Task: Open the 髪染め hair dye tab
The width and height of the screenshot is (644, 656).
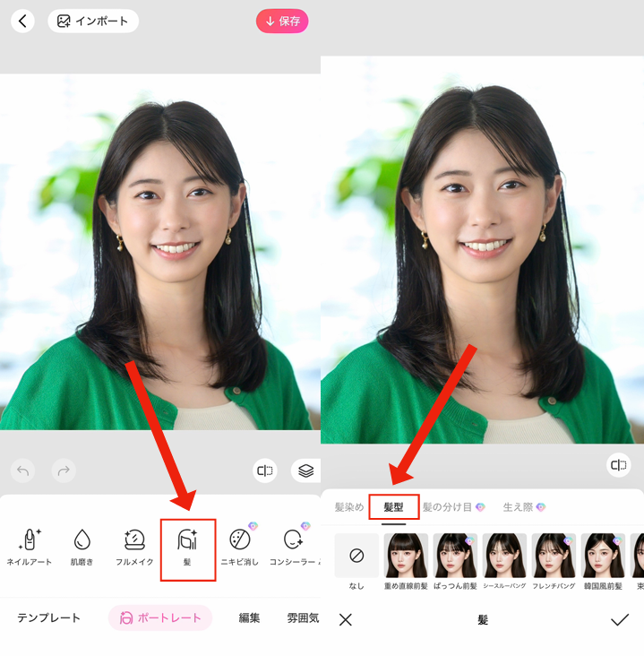Action: point(349,507)
